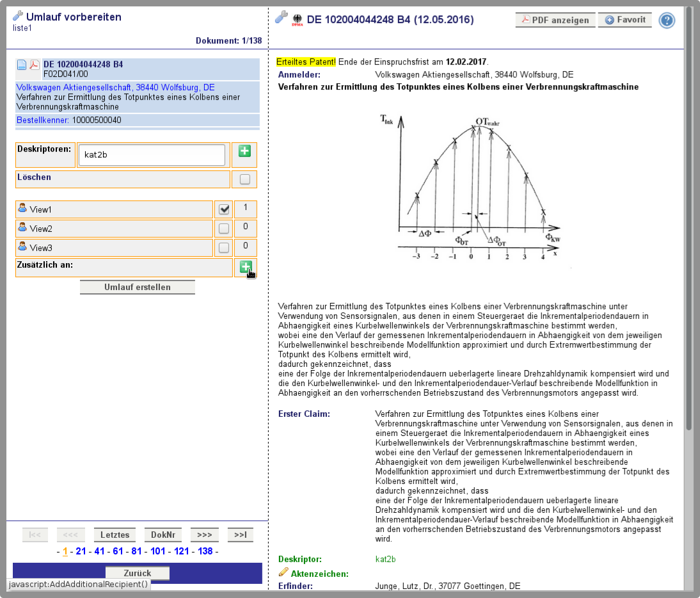This screenshot has height=598, width=700.
Task: Click the Erteiltes Patent! highlighted notice
Action: [x=306, y=61]
